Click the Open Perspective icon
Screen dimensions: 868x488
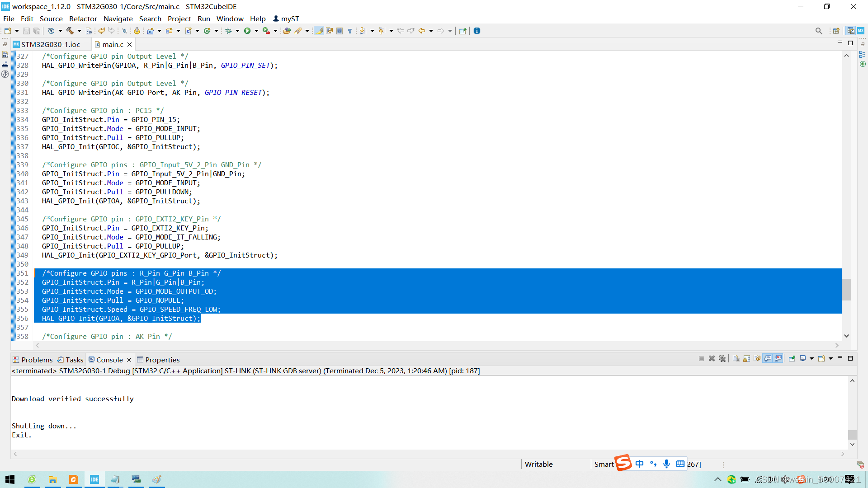pyautogui.click(x=836, y=31)
